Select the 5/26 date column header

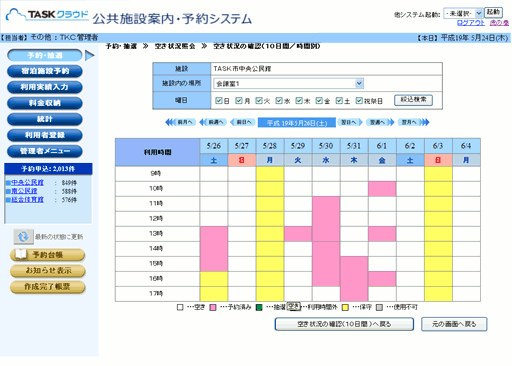point(214,146)
